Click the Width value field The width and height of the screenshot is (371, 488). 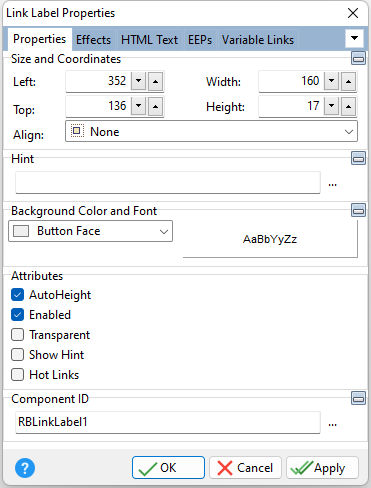[291, 81]
